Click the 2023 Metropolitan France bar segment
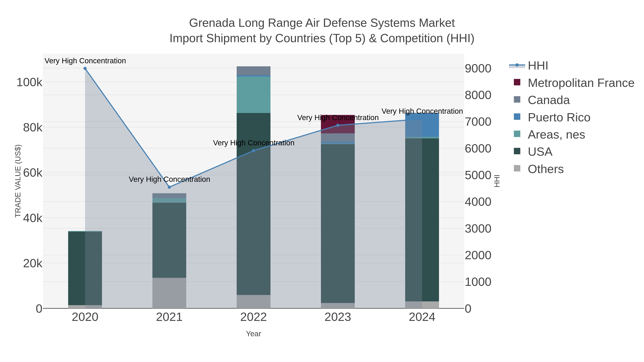The image size is (644, 362). (x=338, y=124)
